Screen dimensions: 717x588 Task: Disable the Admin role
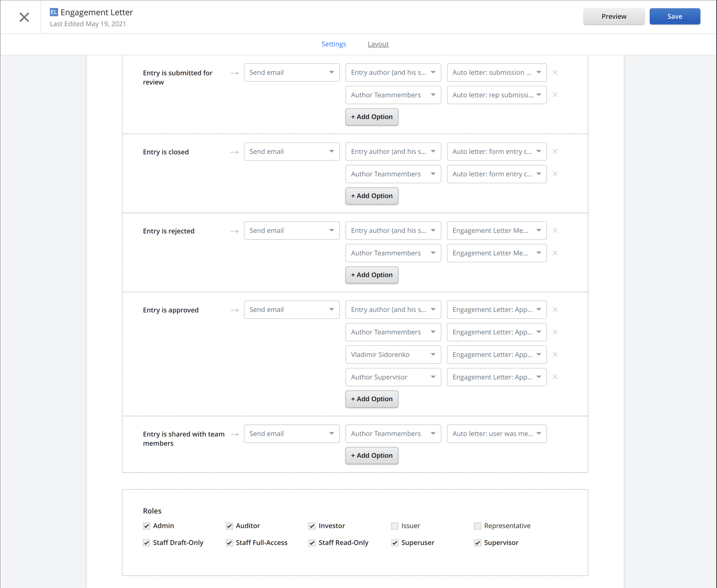click(x=146, y=526)
